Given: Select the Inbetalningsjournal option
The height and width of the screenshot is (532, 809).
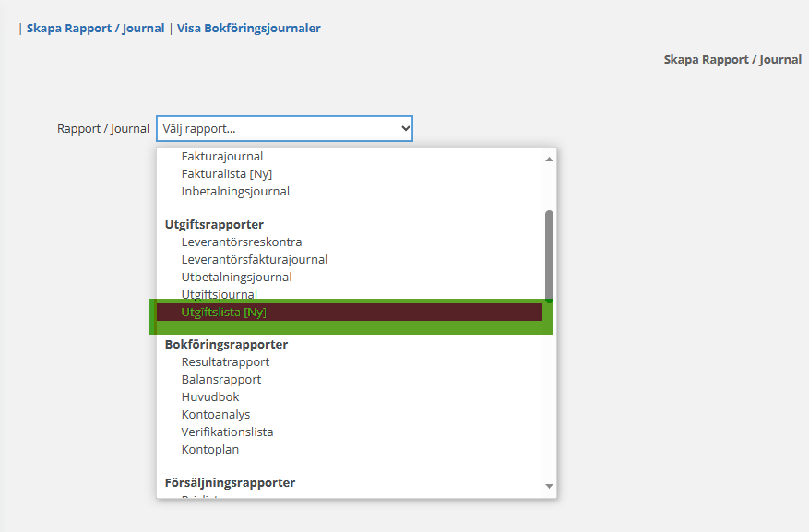Looking at the screenshot, I should click(x=235, y=192).
